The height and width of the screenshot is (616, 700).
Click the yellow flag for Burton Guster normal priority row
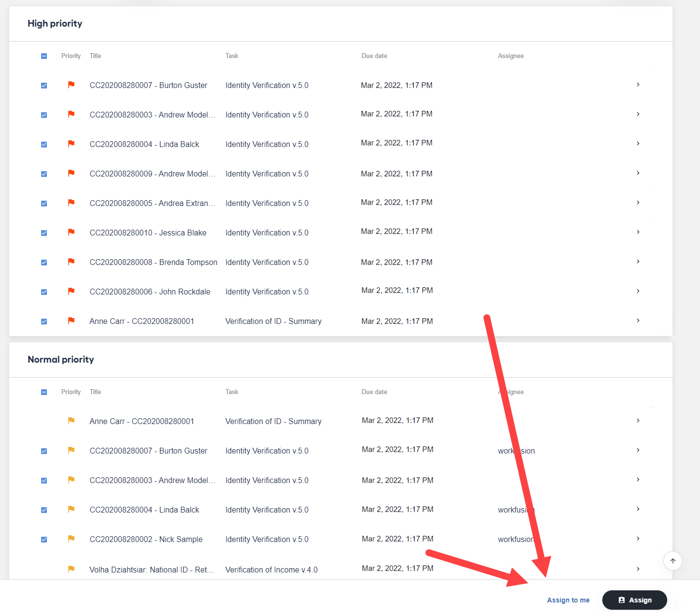(71, 450)
